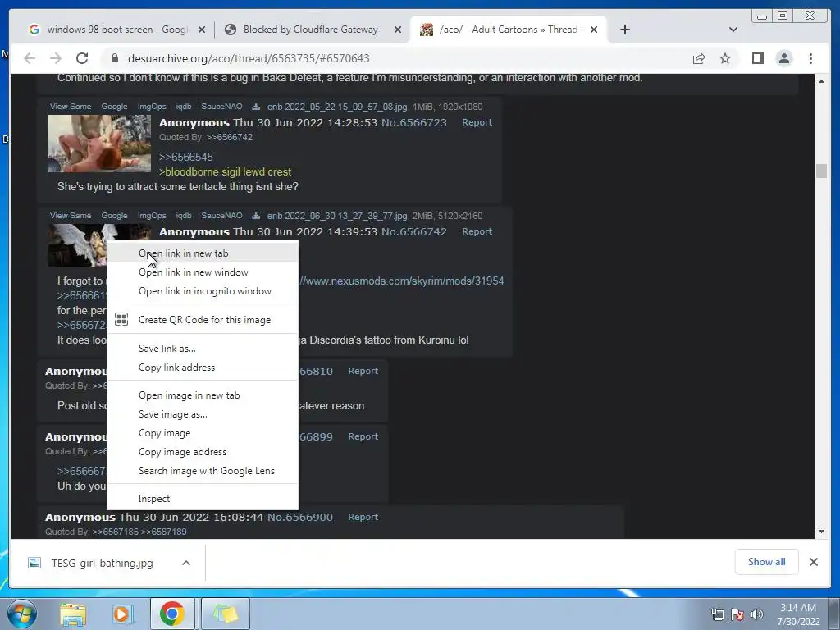Choose Open link in new tab

click(203, 253)
